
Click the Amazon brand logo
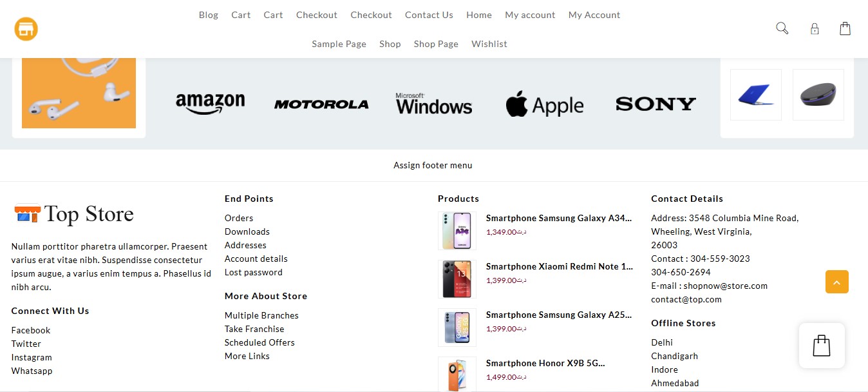point(211,102)
